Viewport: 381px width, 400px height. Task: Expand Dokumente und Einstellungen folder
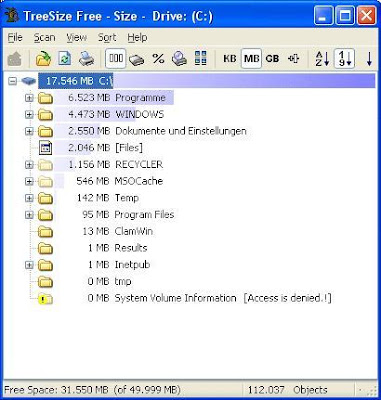[29, 131]
